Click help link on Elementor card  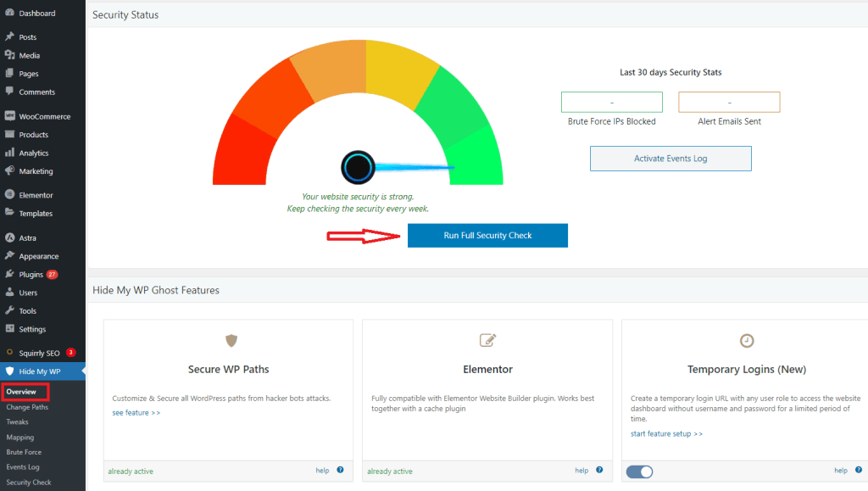(x=581, y=471)
